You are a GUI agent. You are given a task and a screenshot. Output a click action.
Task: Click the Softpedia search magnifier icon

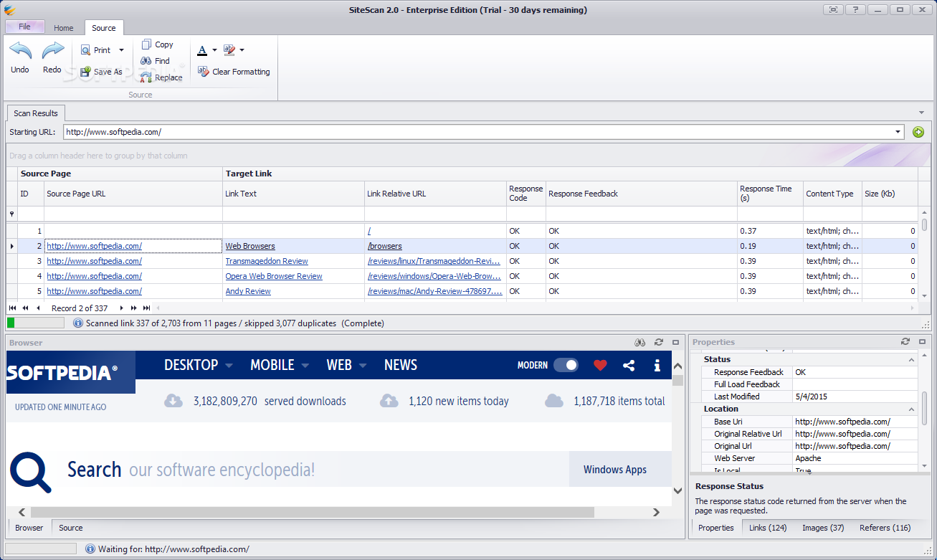coord(30,472)
